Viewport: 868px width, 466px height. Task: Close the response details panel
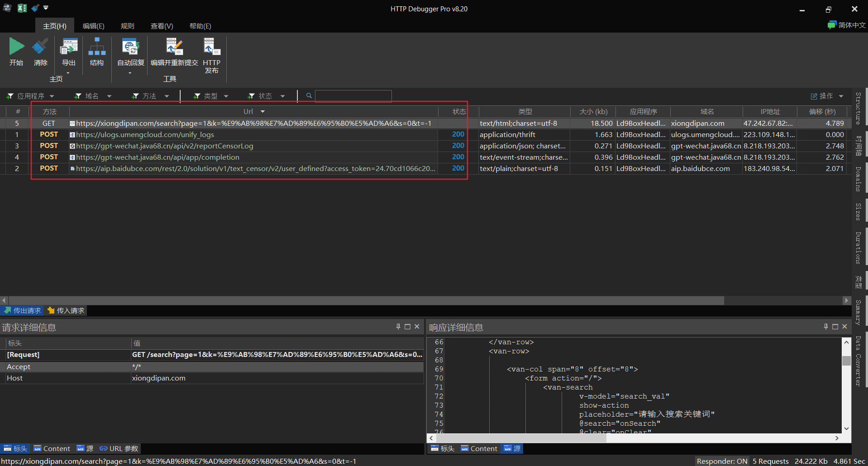click(x=844, y=326)
